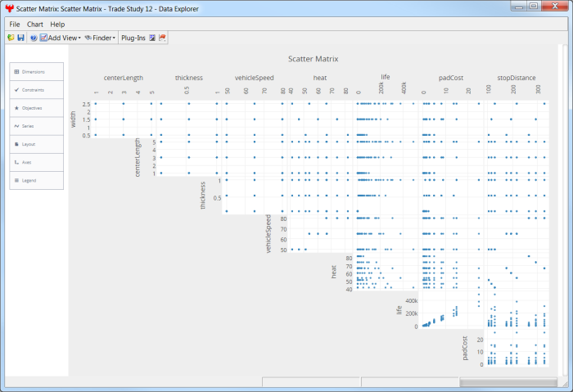Open the Layout panel in sidebar
The height and width of the screenshot is (392, 573).
pyautogui.click(x=36, y=144)
